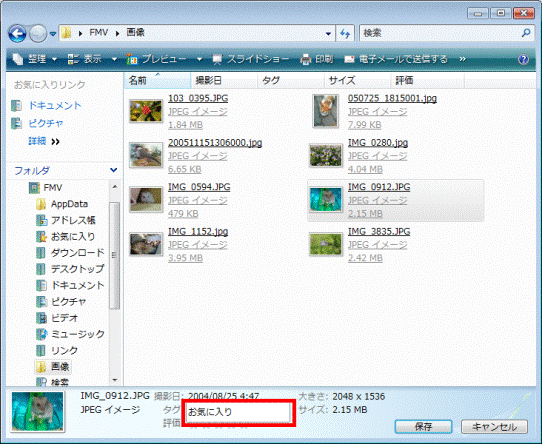This screenshot has height=444, width=542.
Task: Click the folder icon in the address bar
Action: pos(66,33)
